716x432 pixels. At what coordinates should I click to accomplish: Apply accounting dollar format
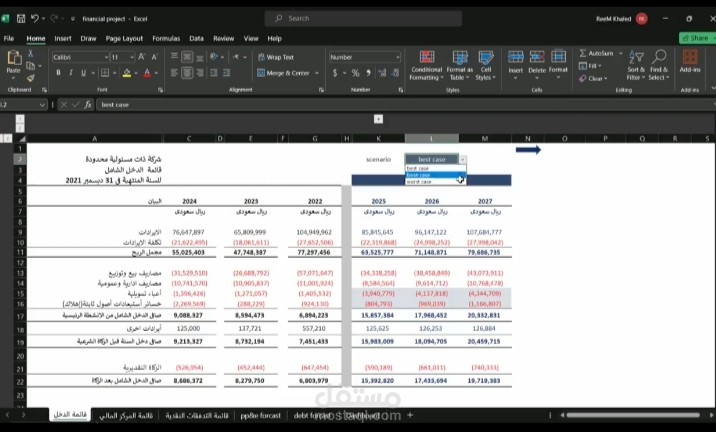335,73
